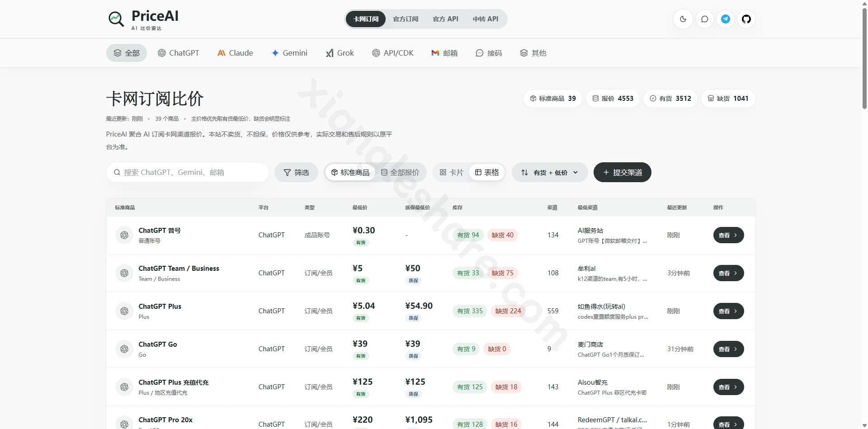Focus the 搜索 ChatGPT、Gemini search field
The width and height of the screenshot is (868, 429).
click(x=188, y=172)
